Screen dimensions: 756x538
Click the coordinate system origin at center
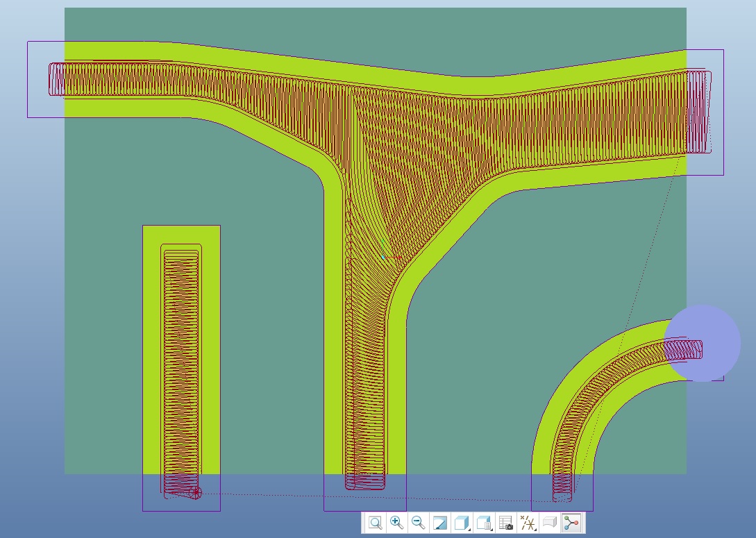click(x=384, y=258)
